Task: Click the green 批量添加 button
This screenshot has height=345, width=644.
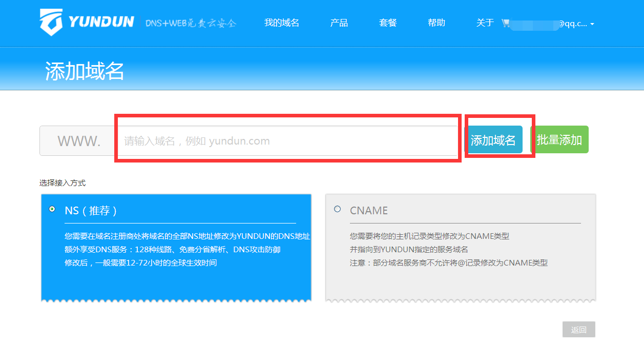Action: click(x=559, y=140)
